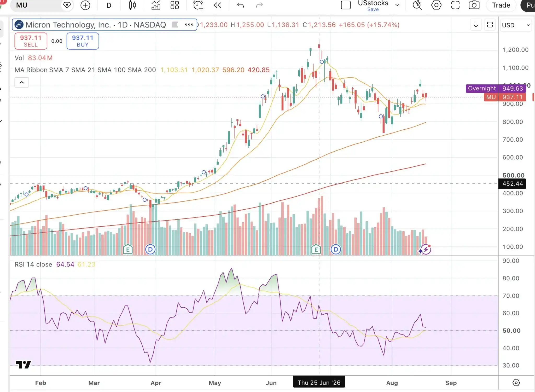This screenshot has height=392, width=535.
Task: Click the rounded square button beside the USD selector
Action: (x=490, y=25)
